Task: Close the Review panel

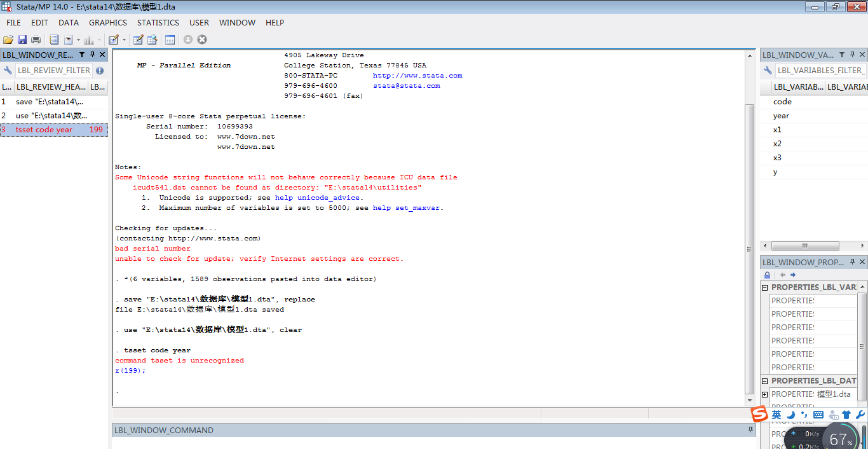Action: (102, 55)
